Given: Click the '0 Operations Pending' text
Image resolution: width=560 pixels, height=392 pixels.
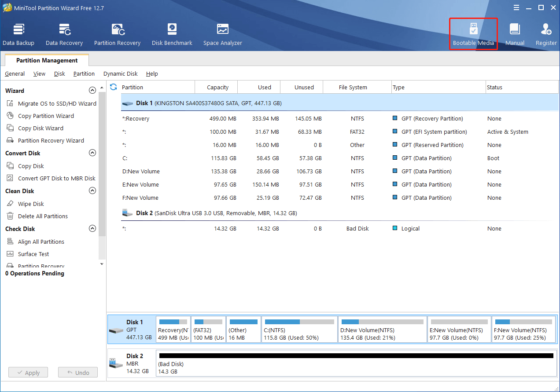Looking at the screenshot, I should point(35,273).
